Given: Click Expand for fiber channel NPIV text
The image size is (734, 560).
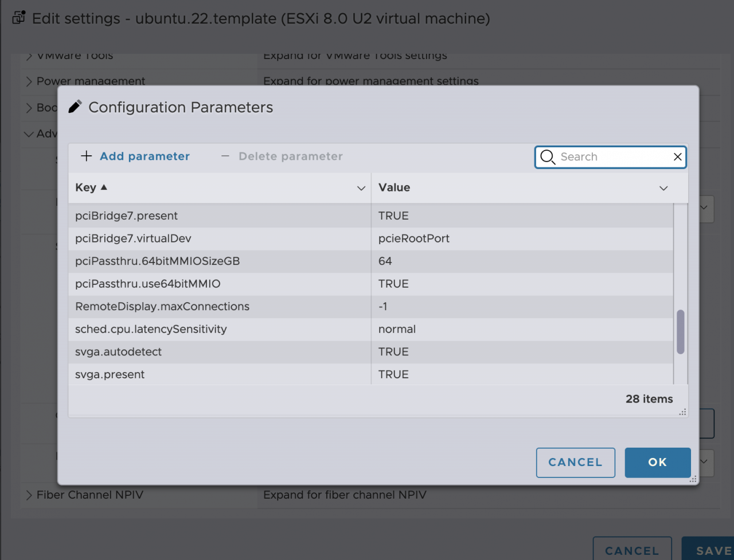Looking at the screenshot, I should point(345,495).
